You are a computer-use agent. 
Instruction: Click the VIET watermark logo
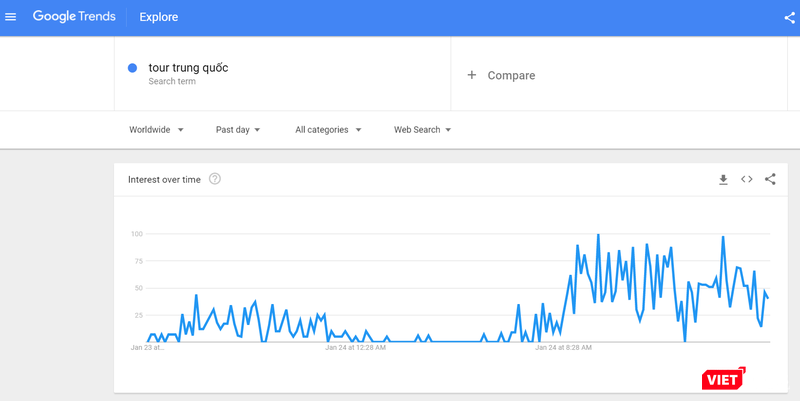tap(724, 378)
